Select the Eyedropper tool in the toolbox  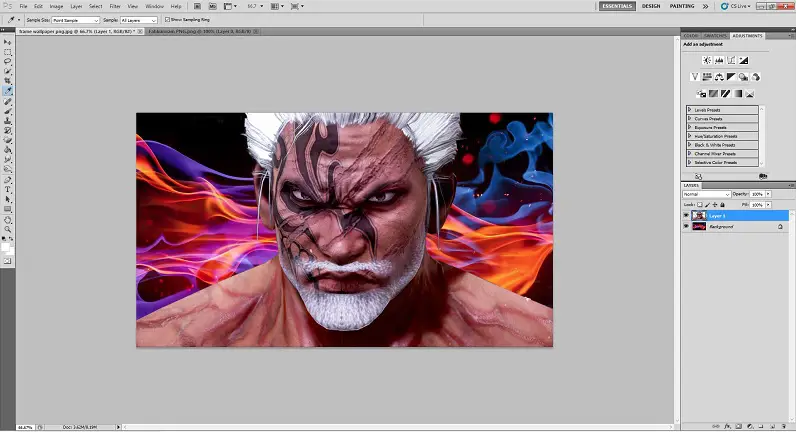coord(7,91)
